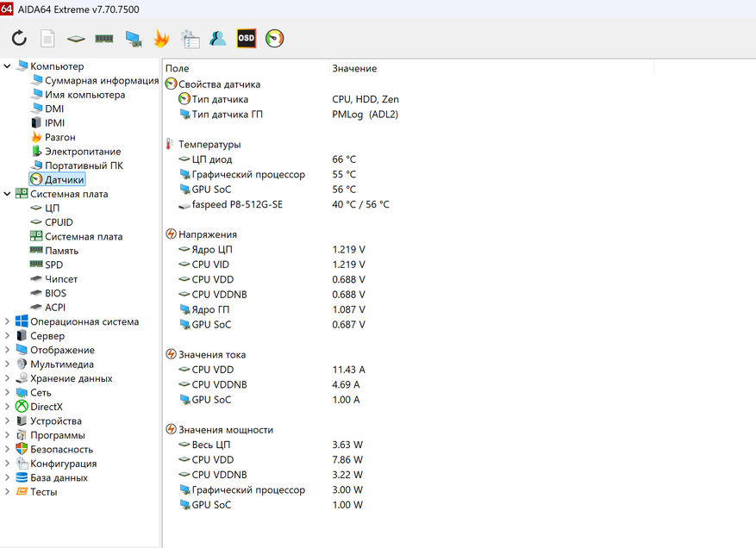Click the sensor gauge toolbar icon

tap(275, 39)
